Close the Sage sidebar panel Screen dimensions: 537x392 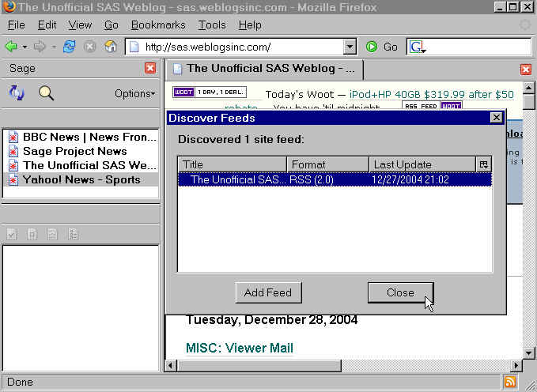coord(150,69)
